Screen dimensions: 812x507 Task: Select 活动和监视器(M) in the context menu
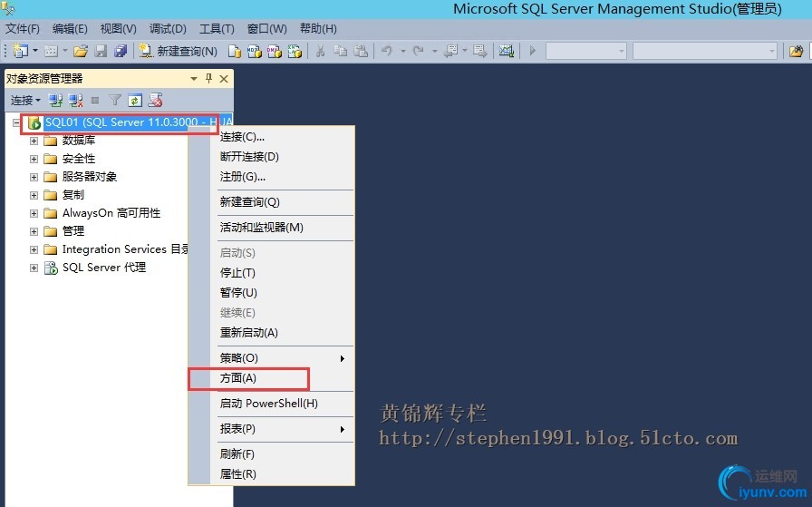coord(271,228)
